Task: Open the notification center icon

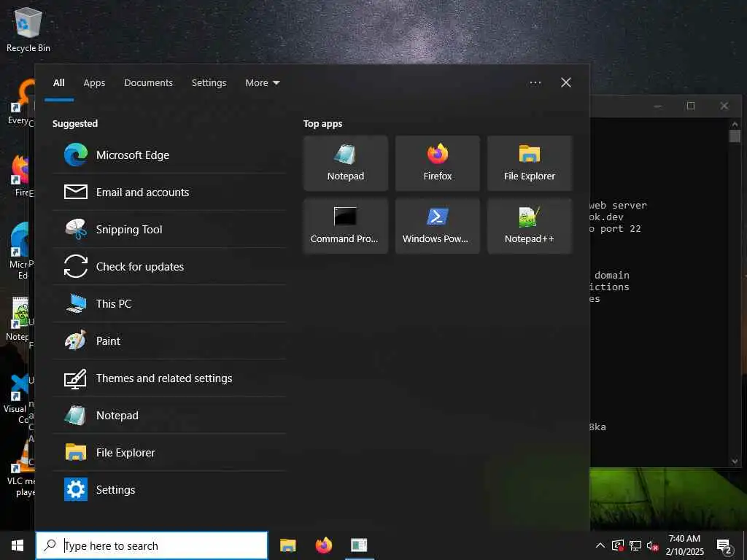Action: (x=724, y=545)
